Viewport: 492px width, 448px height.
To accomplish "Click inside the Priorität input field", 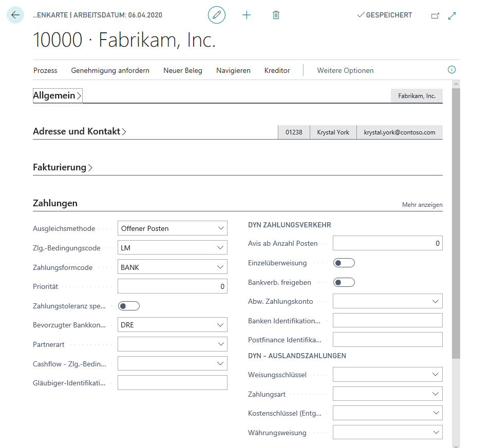I will point(172,286).
